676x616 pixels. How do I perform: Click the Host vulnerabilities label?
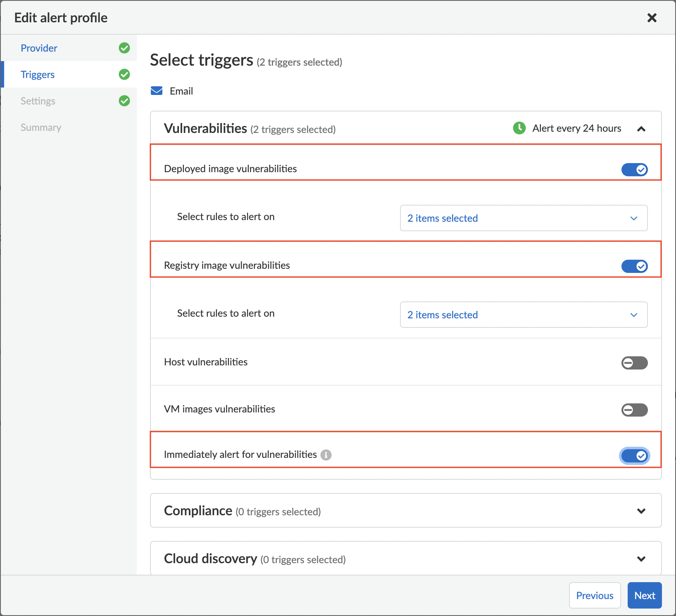(206, 362)
